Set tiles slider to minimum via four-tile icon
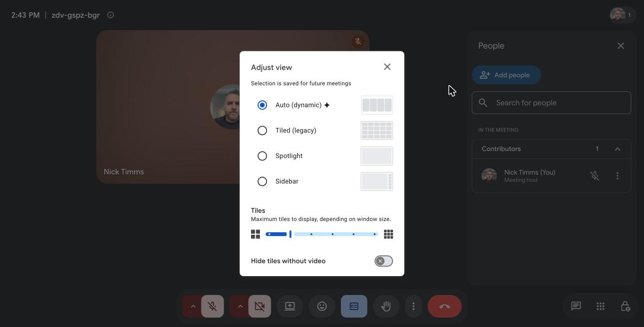Screen dimensions: 644x327 [x=255, y=234]
